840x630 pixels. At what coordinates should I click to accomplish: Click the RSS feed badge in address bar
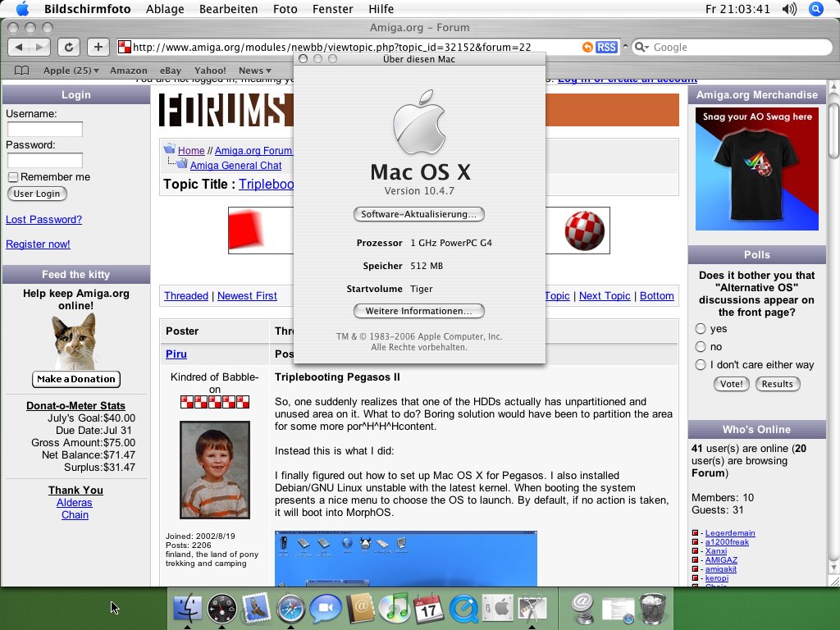[x=606, y=48]
